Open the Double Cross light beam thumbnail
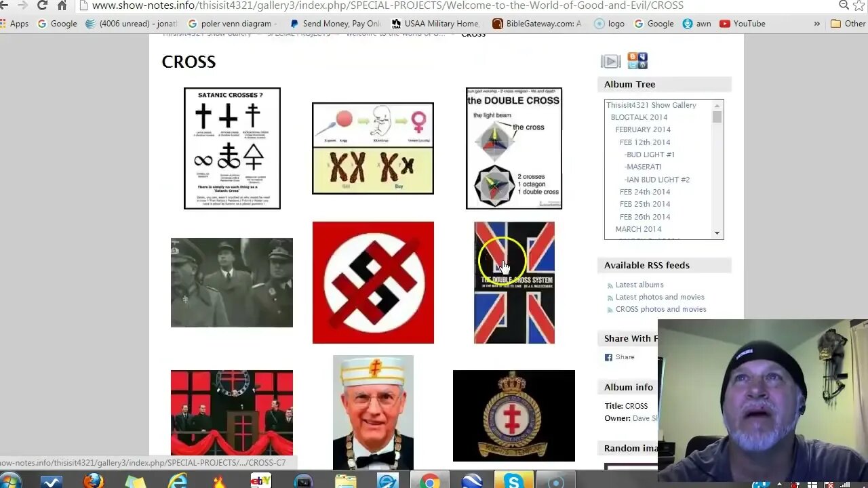 (514, 148)
